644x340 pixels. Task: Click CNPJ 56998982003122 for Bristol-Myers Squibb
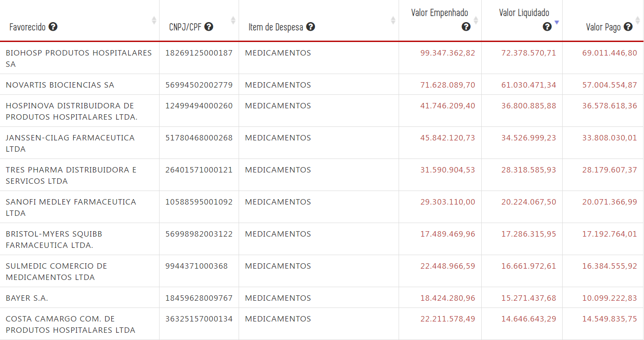click(x=199, y=234)
